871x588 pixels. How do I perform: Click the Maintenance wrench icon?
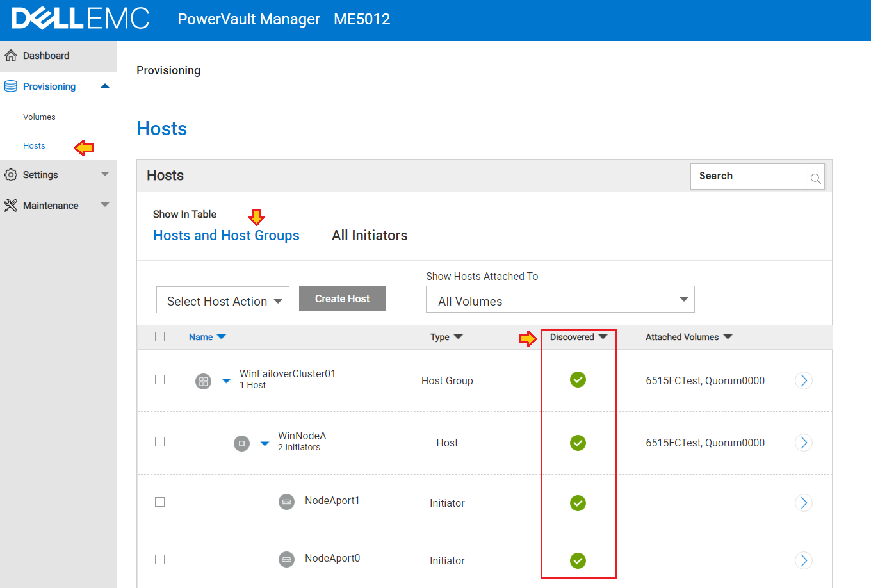[x=10, y=205]
